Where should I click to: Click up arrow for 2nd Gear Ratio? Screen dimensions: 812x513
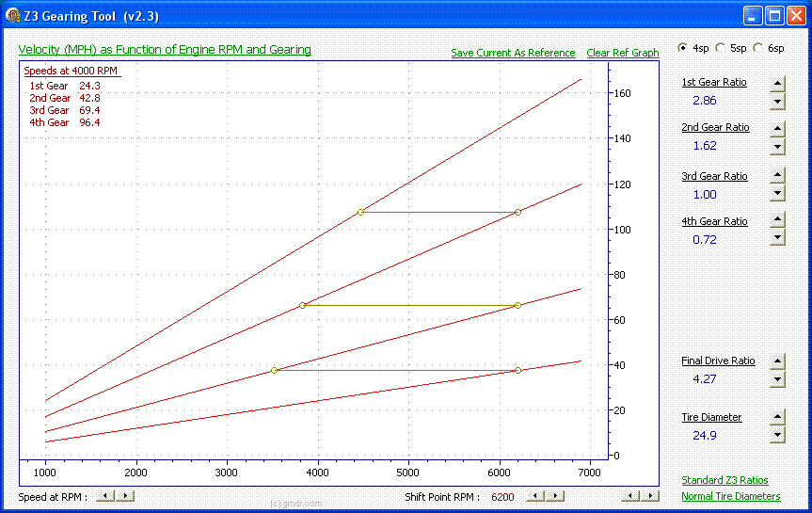(x=777, y=129)
